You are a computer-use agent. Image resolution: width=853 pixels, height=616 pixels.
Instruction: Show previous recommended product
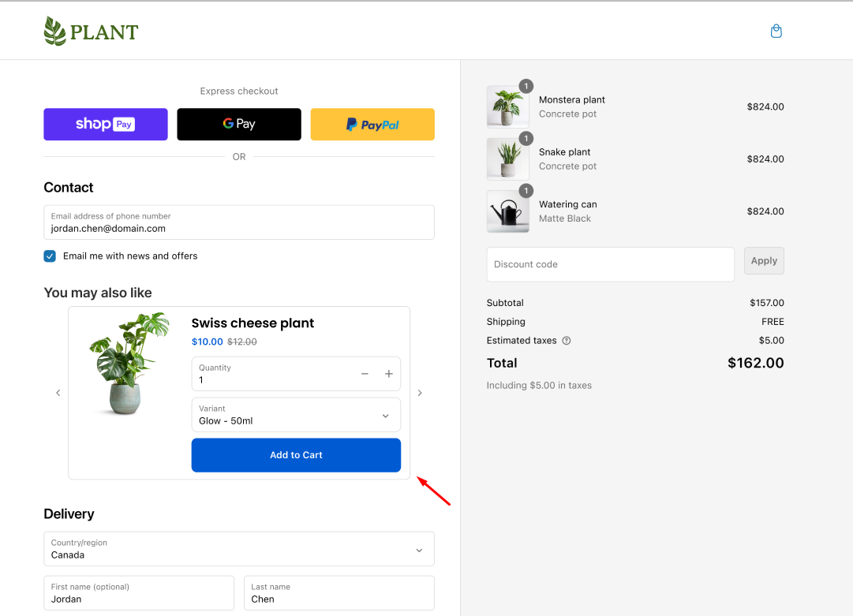(58, 393)
